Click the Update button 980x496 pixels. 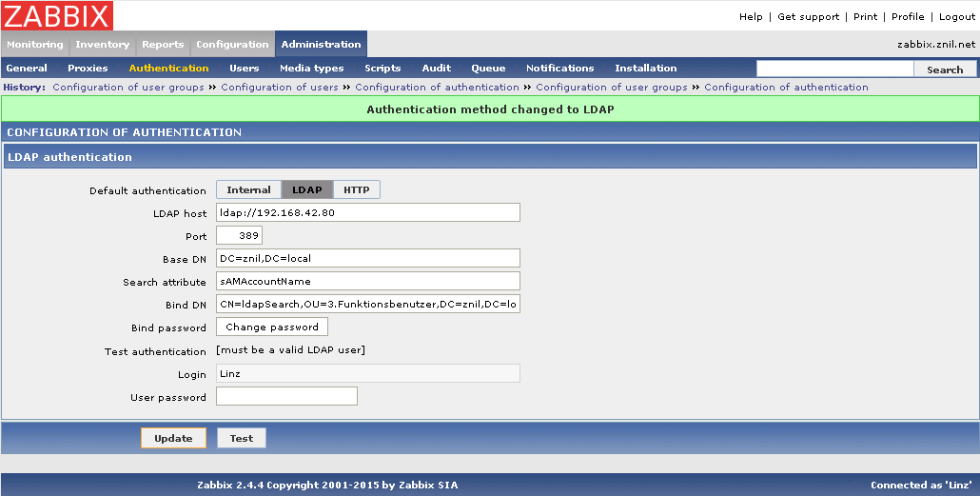[173, 439]
